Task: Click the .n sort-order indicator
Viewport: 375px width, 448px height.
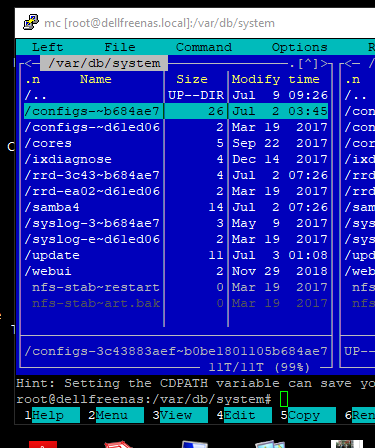Action: [32, 79]
